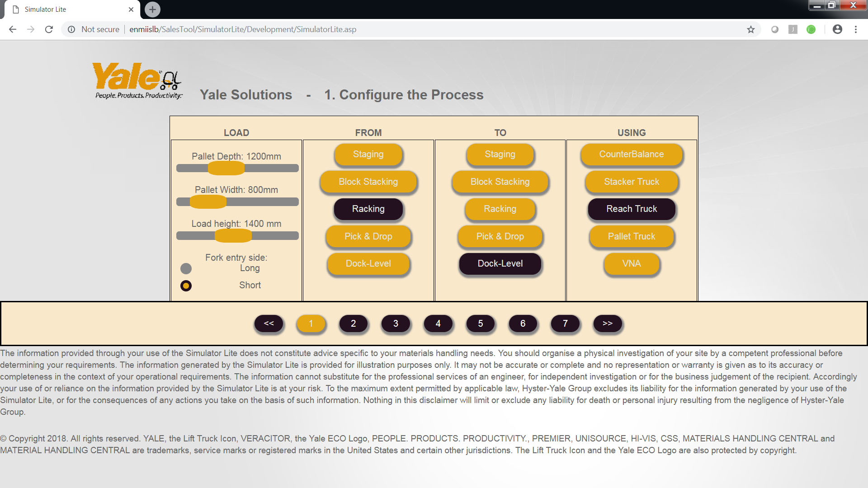
Task: Select Stacker Truck under USING
Action: pyautogui.click(x=632, y=182)
